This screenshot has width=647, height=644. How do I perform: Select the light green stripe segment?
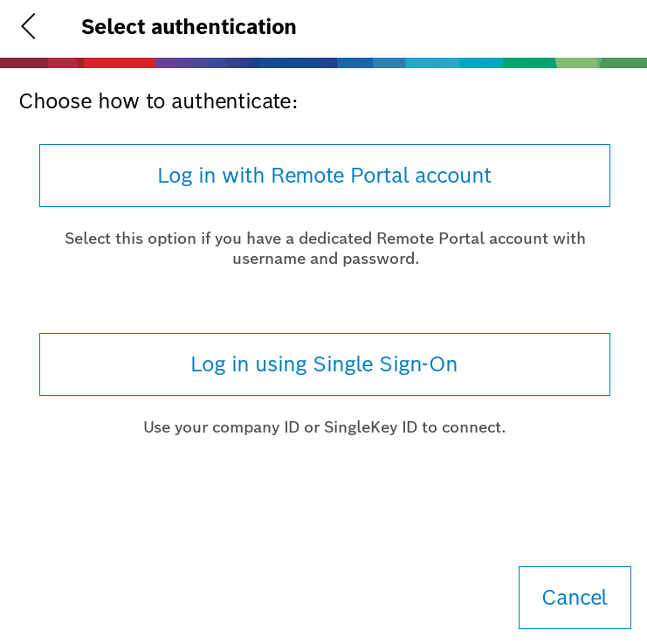(x=576, y=63)
